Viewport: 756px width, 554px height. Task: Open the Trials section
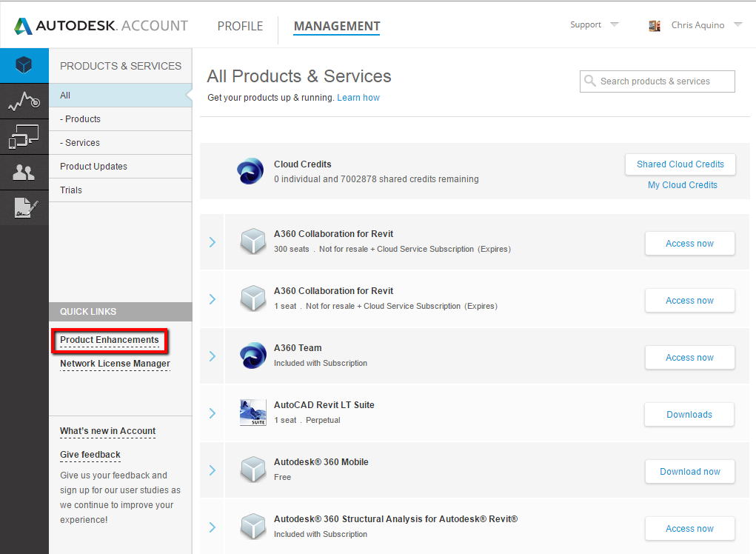pyautogui.click(x=121, y=190)
